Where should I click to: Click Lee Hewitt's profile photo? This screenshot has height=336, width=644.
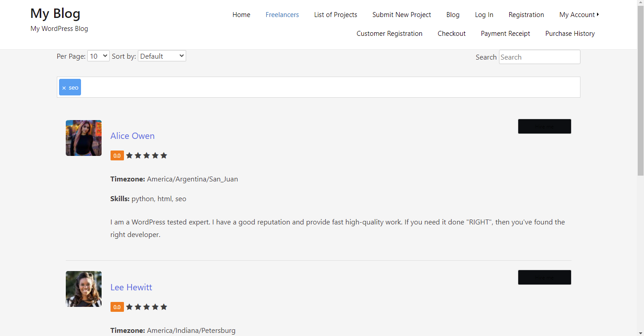84,289
